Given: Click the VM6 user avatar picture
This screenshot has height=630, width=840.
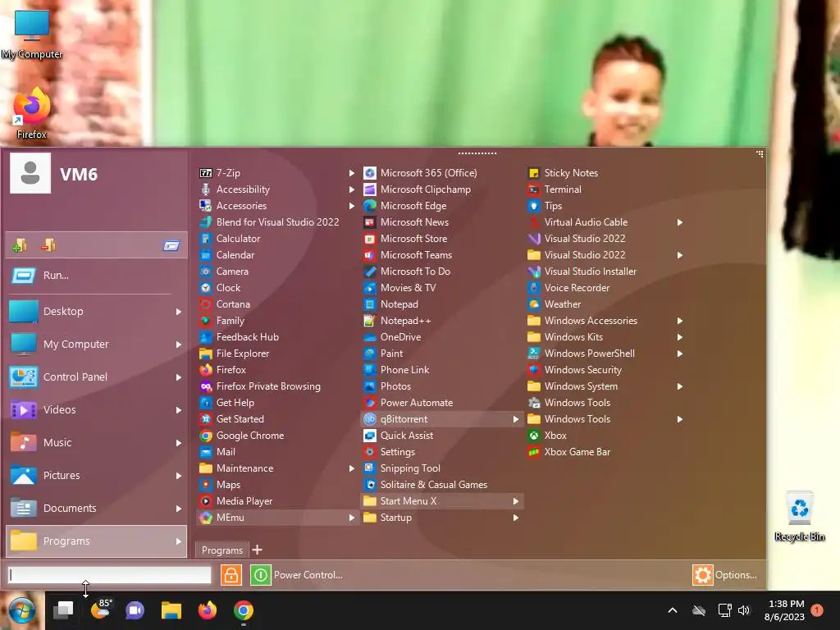Looking at the screenshot, I should coord(30,173).
